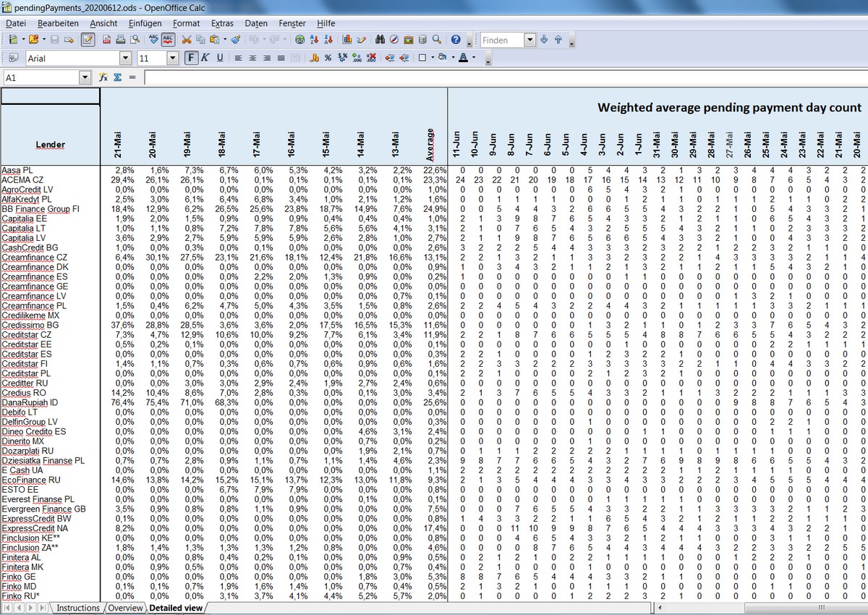Expand the Finden search history dropdown
The width and height of the screenshot is (868, 615).
(x=529, y=41)
